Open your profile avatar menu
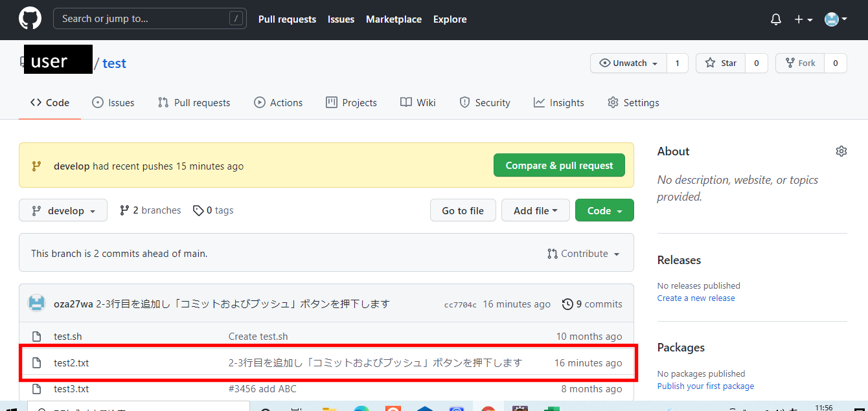 (x=831, y=19)
